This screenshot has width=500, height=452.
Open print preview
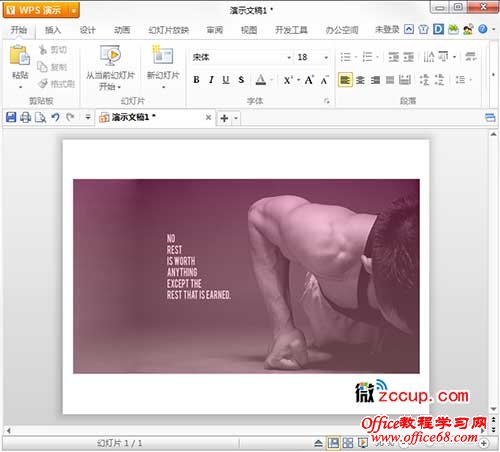(41, 117)
